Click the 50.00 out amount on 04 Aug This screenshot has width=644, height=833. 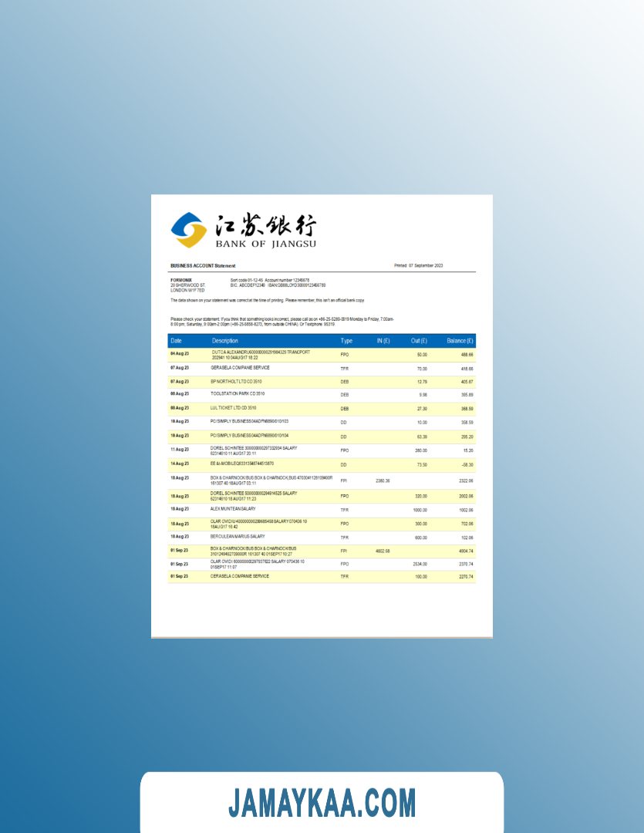coord(422,355)
